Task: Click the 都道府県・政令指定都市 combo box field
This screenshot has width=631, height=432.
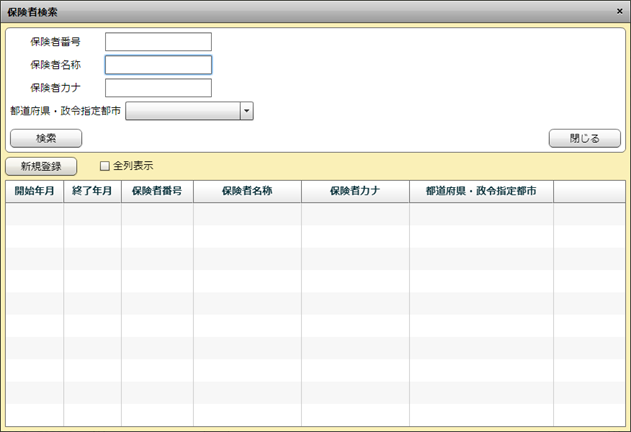Action: click(183, 111)
